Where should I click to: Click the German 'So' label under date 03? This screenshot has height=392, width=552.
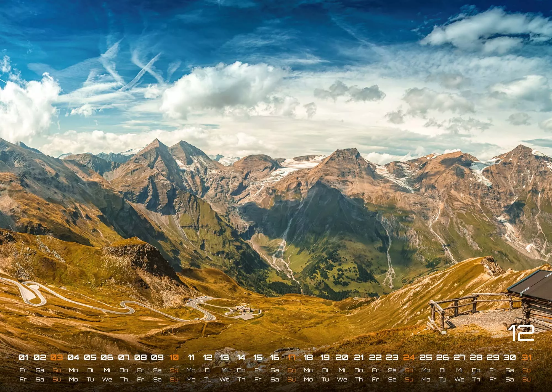point(57,370)
